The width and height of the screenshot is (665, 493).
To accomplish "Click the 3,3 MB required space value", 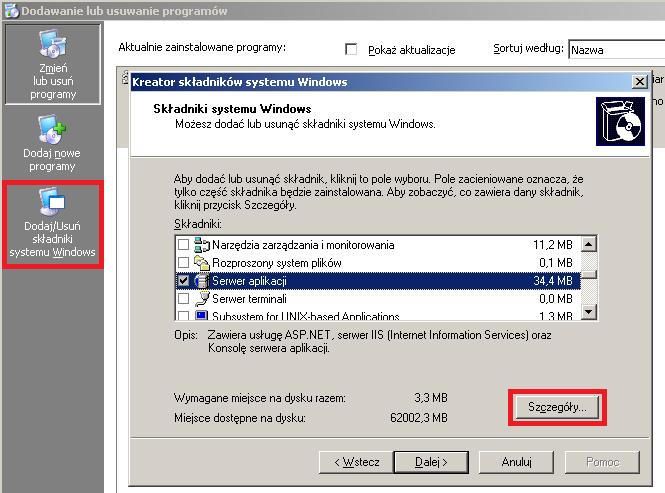I will click(x=430, y=398).
